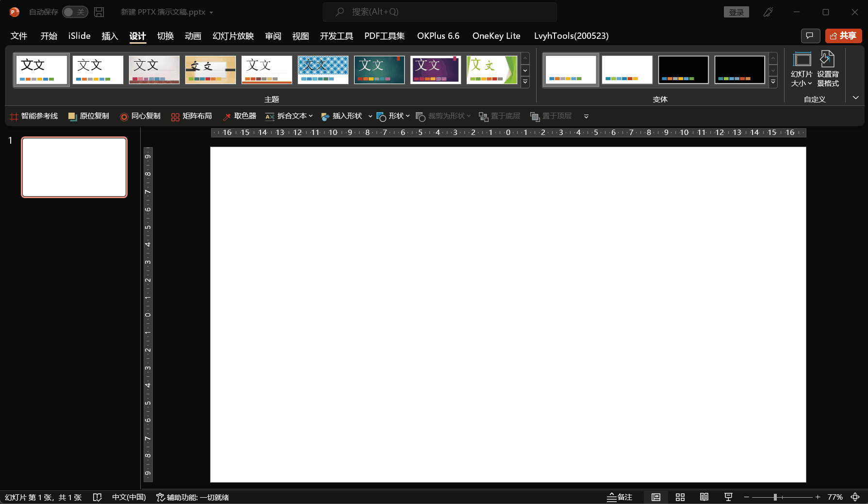This screenshot has height=504, width=868.
Task: Switch to Slide Sorter view in status bar
Action: coord(680,497)
